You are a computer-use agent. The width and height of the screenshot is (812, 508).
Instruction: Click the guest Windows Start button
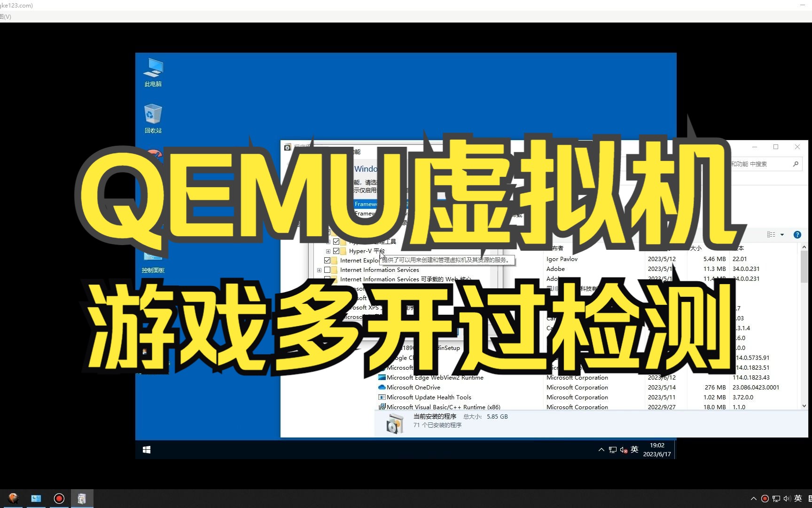(x=147, y=450)
